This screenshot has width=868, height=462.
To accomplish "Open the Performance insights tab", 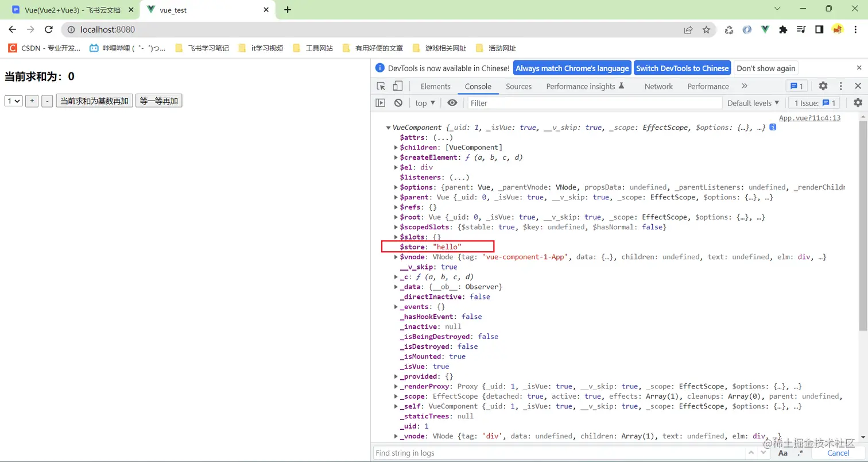I will 585,86.
